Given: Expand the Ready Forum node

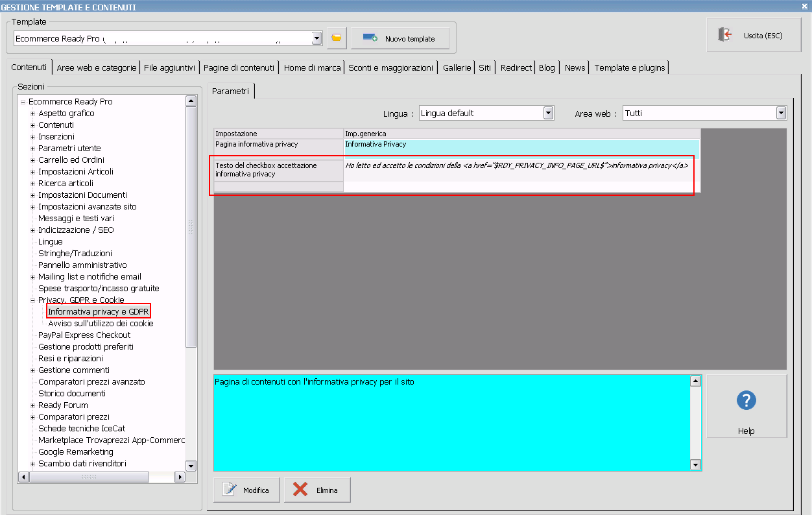Looking at the screenshot, I should [x=32, y=405].
